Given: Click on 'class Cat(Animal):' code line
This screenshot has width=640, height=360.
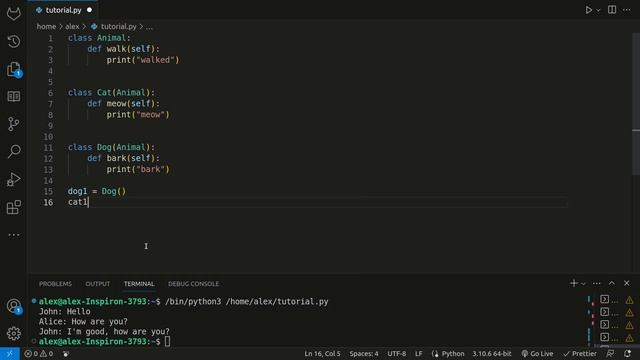Looking at the screenshot, I should click(111, 93).
